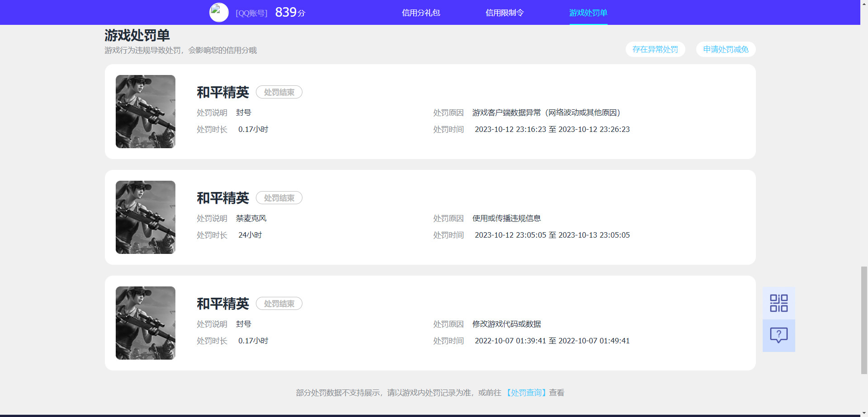Screen dimensions: 868x417
Task: Click the 禁麦克风 penalty description
Action: click(251, 218)
